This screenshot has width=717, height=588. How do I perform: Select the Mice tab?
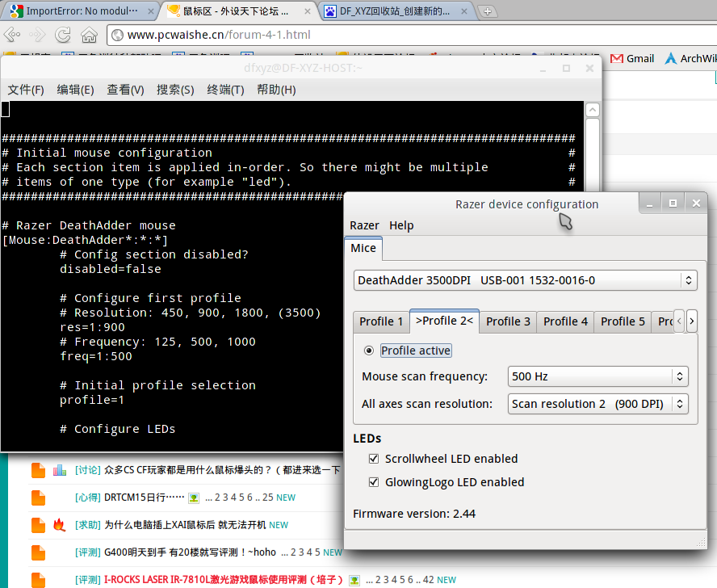363,248
